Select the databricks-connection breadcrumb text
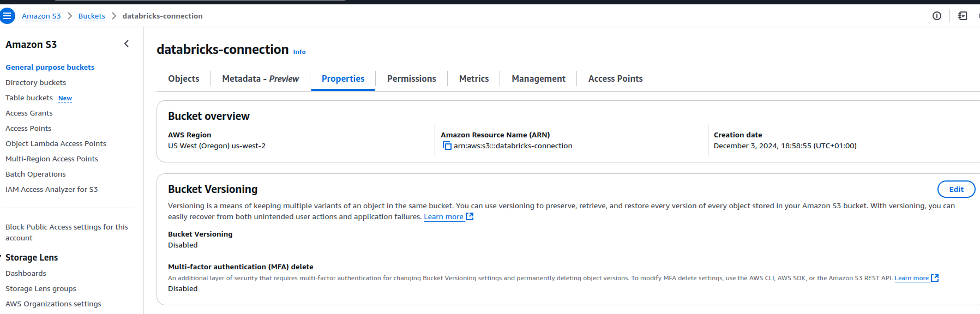Viewport: 980px width, 314px height. tap(163, 16)
